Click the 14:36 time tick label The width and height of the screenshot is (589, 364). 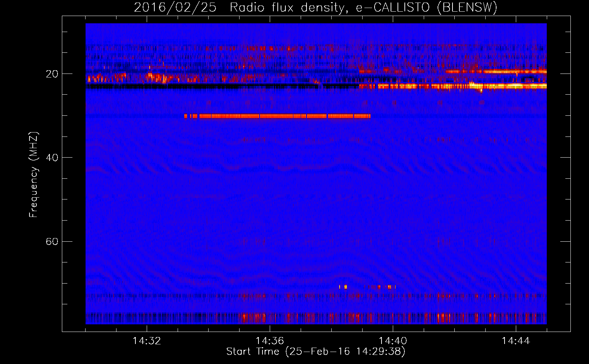pyautogui.click(x=270, y=341)
